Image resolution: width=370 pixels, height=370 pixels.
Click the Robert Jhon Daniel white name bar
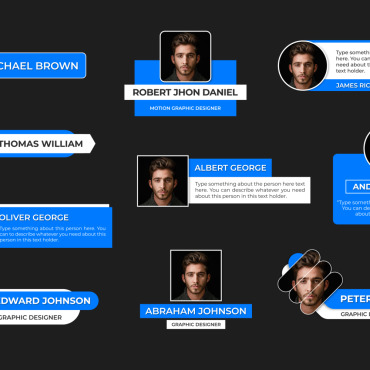click(185, 92)
